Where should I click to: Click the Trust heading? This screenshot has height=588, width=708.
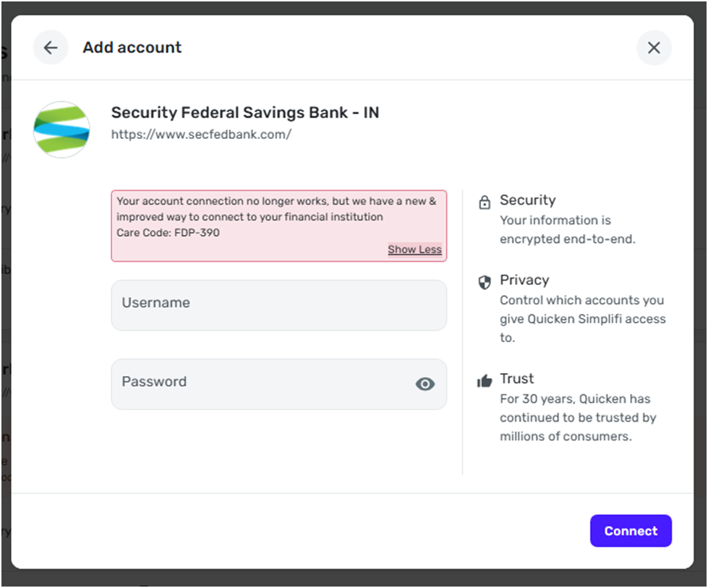[x=516, y=378]
